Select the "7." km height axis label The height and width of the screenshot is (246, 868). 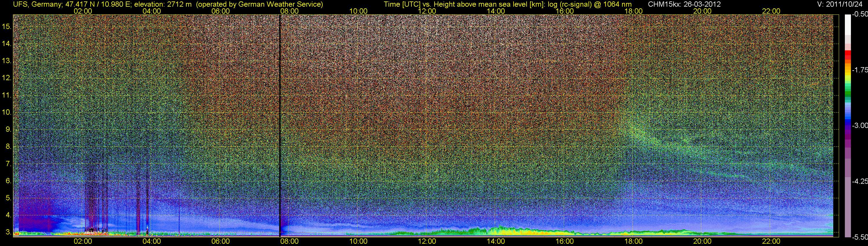click(x=9, y=164)
